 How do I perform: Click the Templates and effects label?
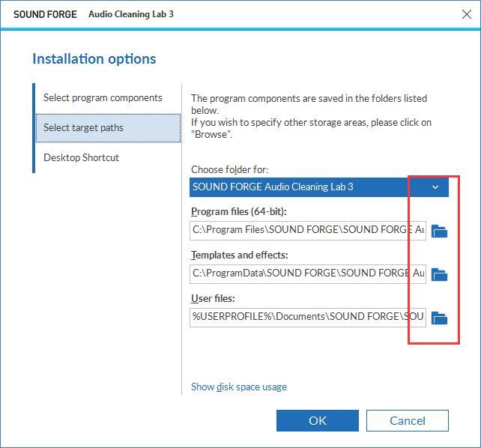coord(240,255)
